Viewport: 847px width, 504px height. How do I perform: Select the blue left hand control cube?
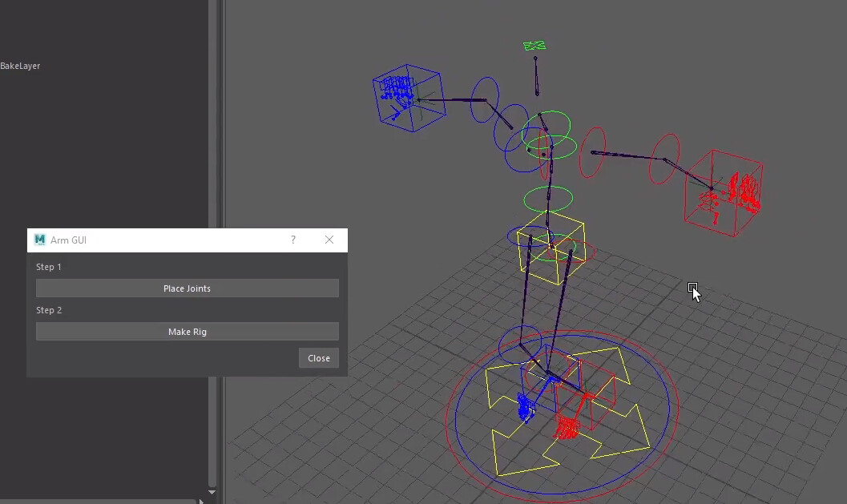409,98
